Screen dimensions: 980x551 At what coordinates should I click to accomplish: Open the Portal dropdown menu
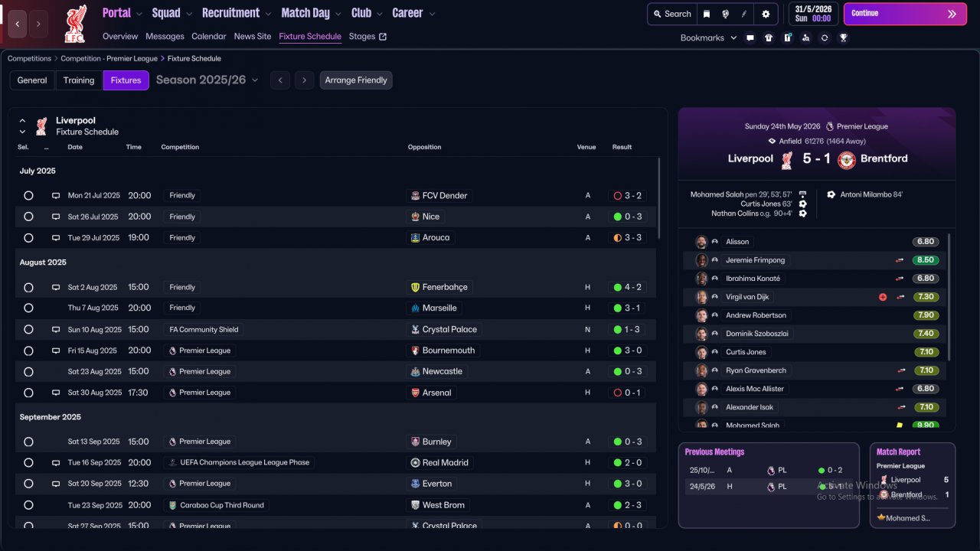(x=122, y=13)
